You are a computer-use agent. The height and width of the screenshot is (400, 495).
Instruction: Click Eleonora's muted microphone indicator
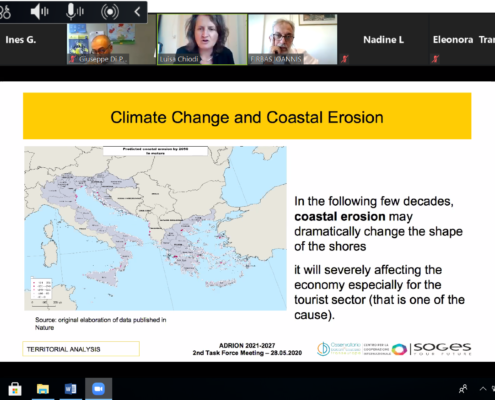(435, 59)
